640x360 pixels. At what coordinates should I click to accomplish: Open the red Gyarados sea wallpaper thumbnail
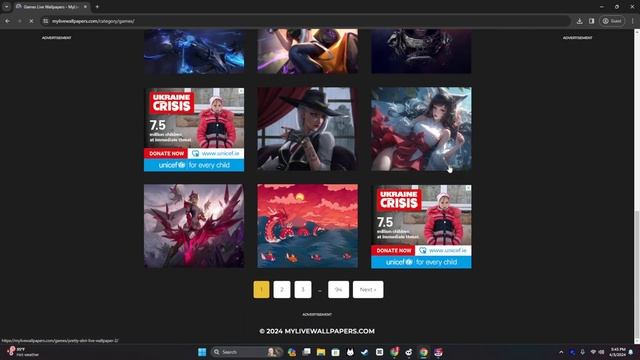click(307, 226)
